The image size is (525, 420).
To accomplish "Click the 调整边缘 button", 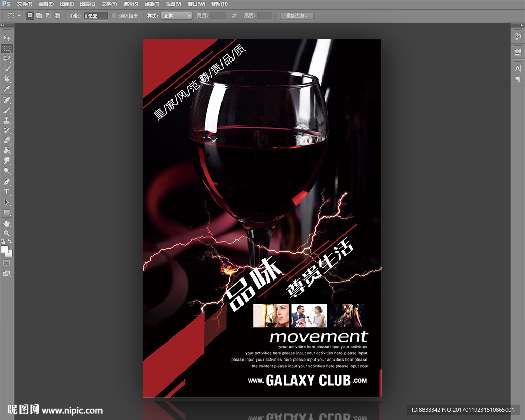I will point(297,16).
